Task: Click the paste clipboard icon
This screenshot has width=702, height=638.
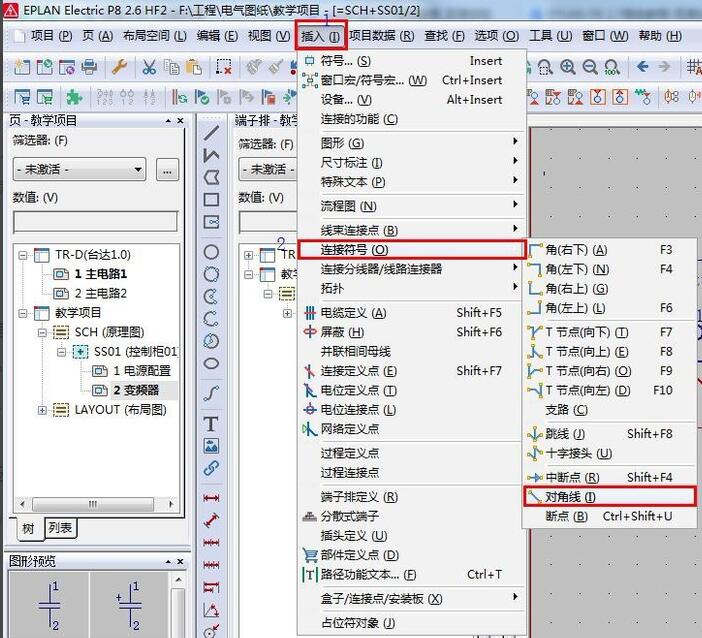Action: (193, 67)
